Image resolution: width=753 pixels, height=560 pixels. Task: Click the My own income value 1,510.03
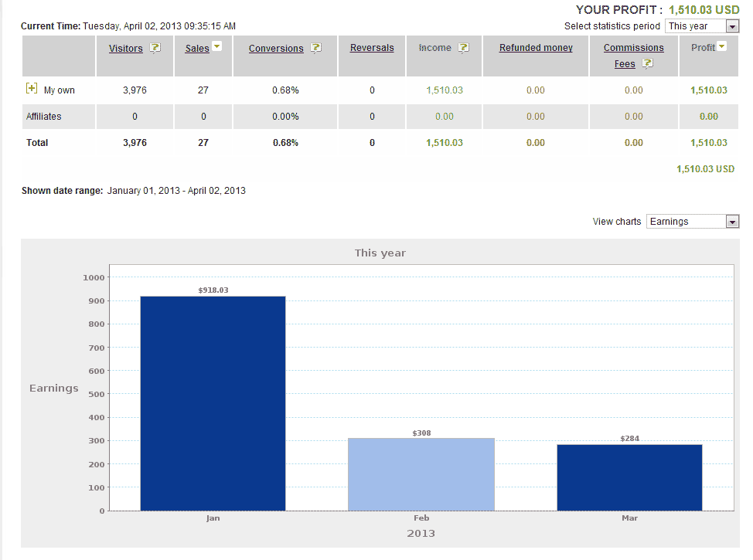tap(445, 90)
